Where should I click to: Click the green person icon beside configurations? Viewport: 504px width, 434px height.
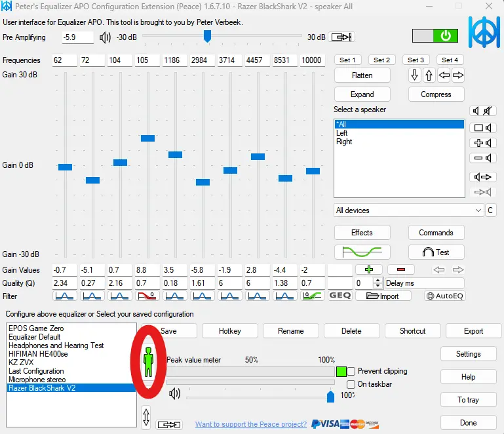click(148, 362)
